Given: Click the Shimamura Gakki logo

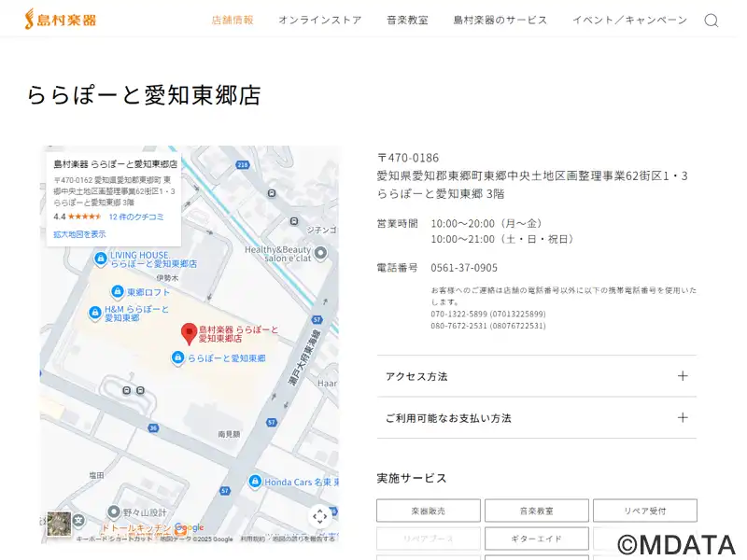Looking at the screenshot, I should [67, 20].
